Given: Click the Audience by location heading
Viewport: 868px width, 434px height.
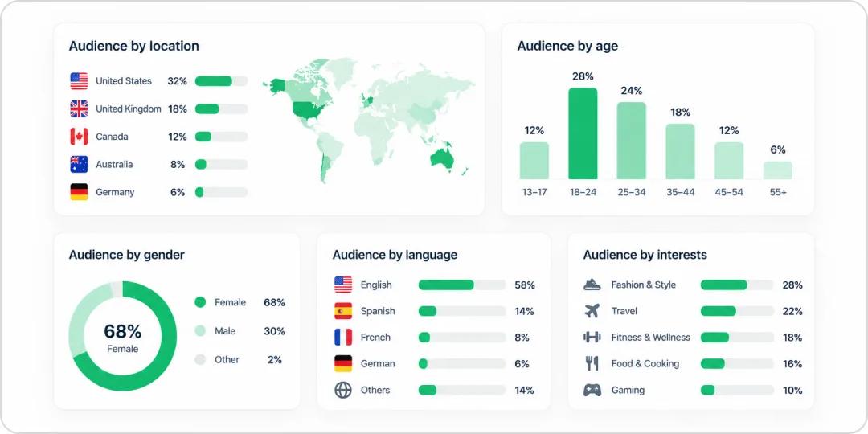Looking at the screenshot, I should (134, 46).
